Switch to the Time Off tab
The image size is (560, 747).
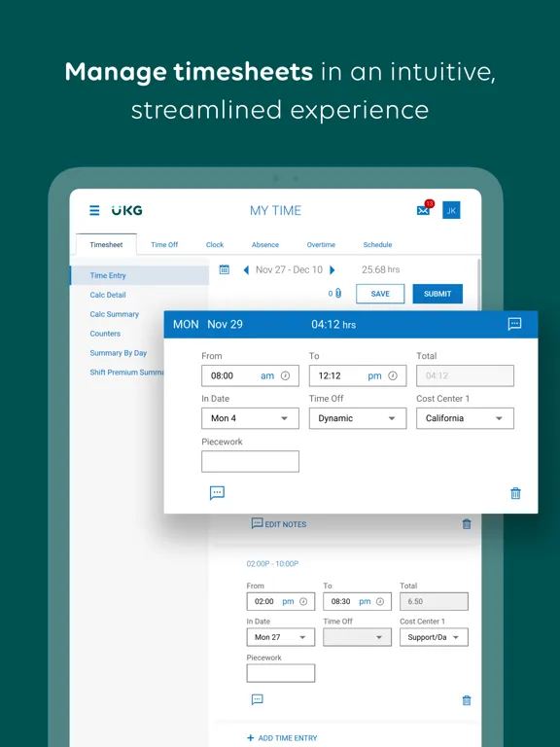(164, 244)
